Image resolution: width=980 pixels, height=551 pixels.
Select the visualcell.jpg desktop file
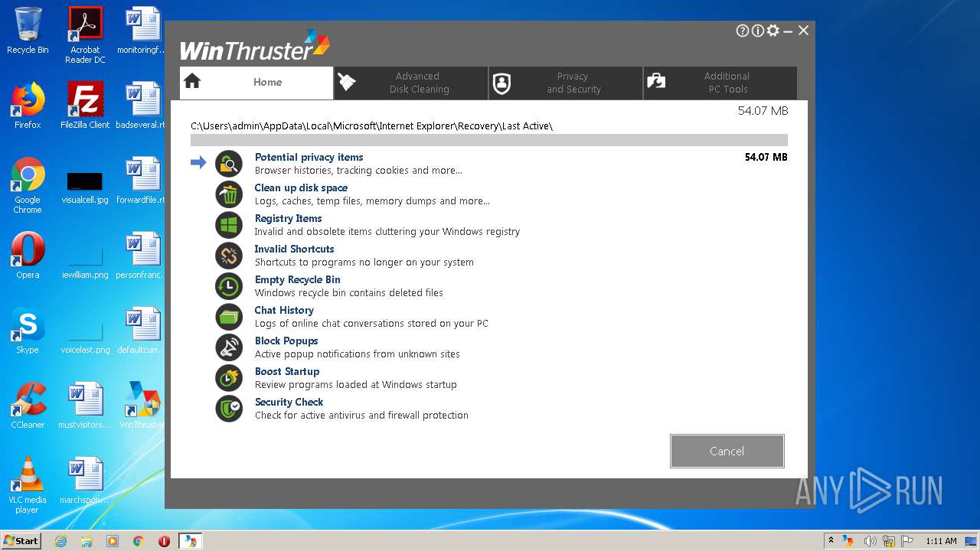click(85, 187)
